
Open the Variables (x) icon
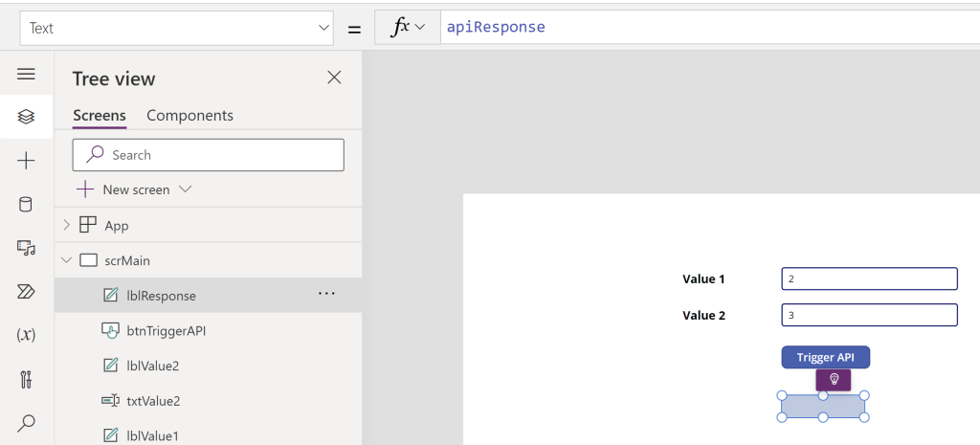tap(26, 335)
